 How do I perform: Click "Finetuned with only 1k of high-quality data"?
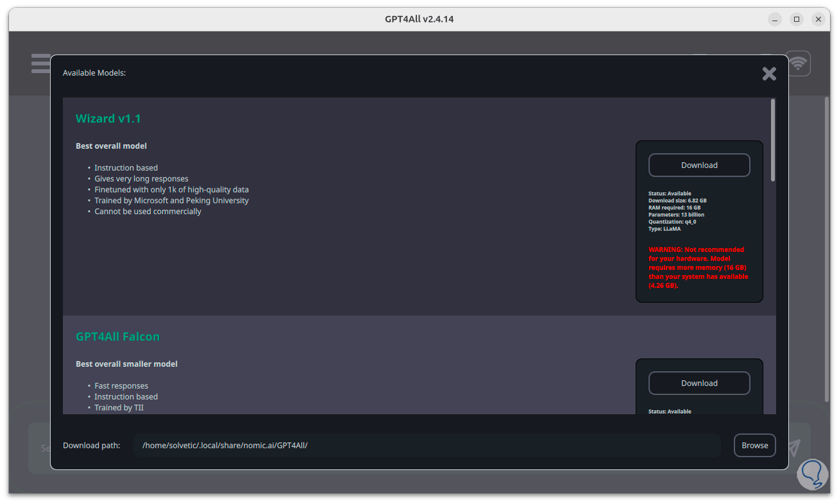pyautogui.click(x=171, y=190)
